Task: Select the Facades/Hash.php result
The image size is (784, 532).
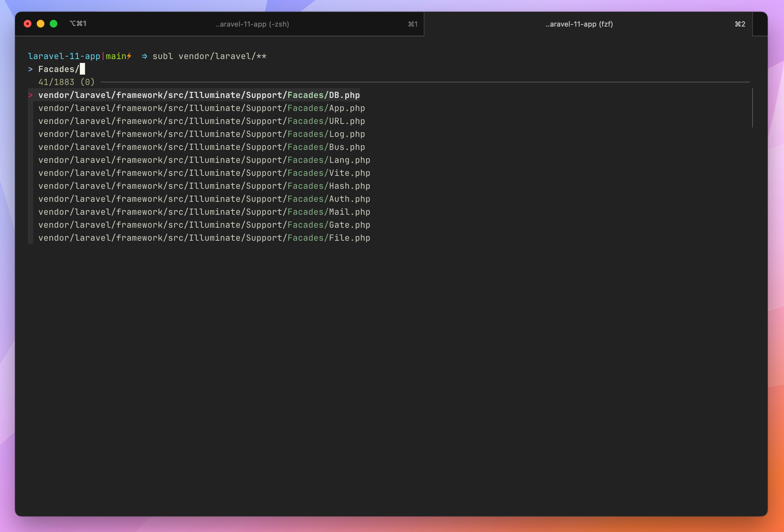Action: 204,186
